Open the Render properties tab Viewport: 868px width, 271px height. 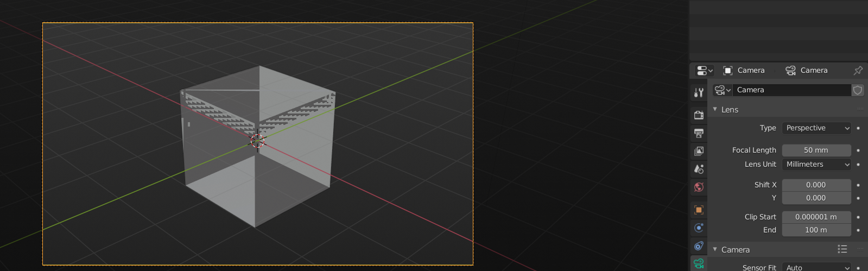(x=699, y=115)
